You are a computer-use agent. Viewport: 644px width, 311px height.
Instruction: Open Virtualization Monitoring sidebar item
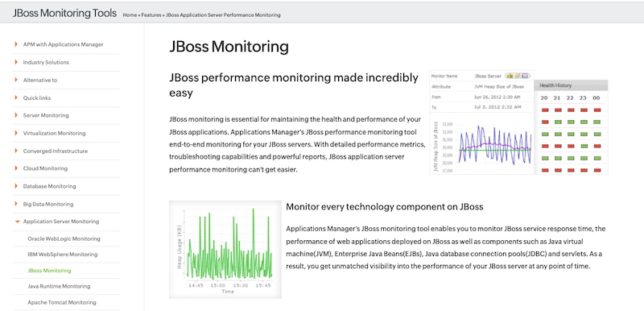(x=54, y=133)
